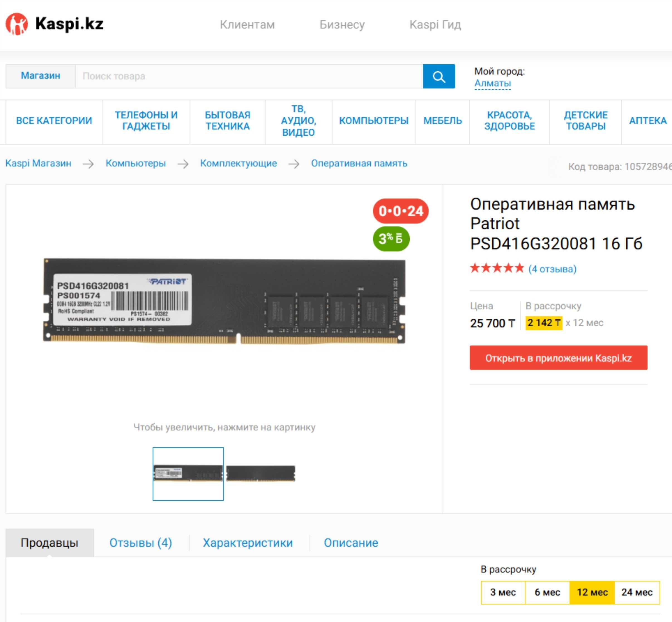Image resolution: width=672 pixels, height=622 pixels.
Task: Click the 2 142 ₸ installment price
Action: 544,323
